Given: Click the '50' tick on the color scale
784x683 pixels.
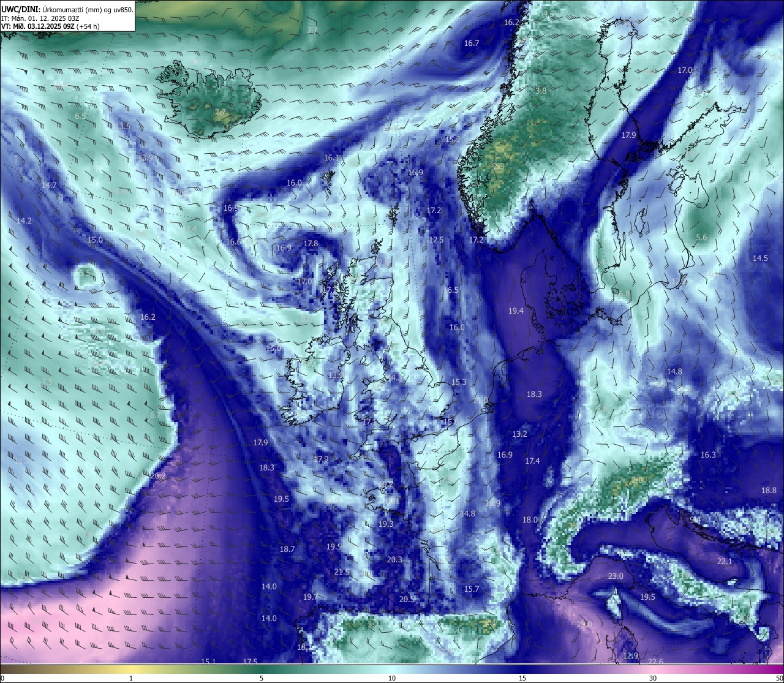Looking at the screenshot, I should point(778,678).
